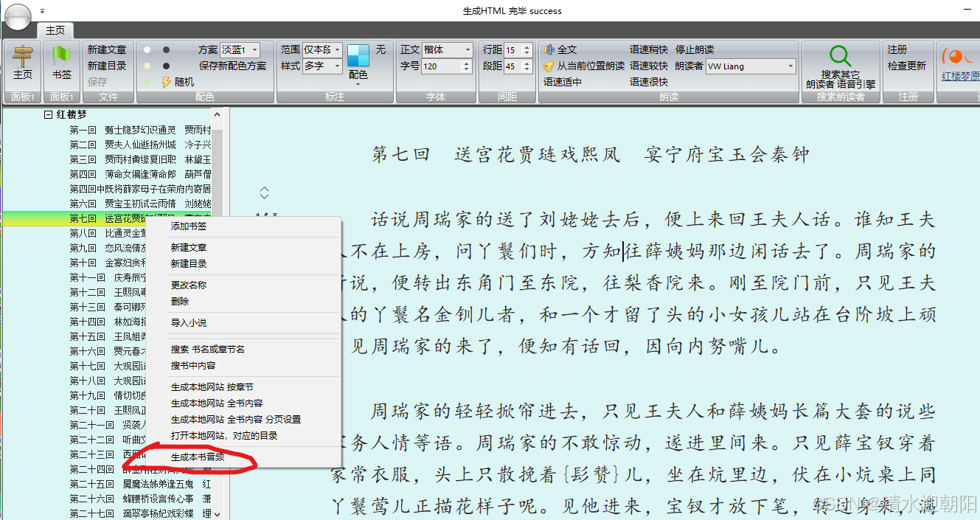This screenshot has height=520, width=980.
Task: Select 新建文章 in context menu
Action: (x=189, y=248)
